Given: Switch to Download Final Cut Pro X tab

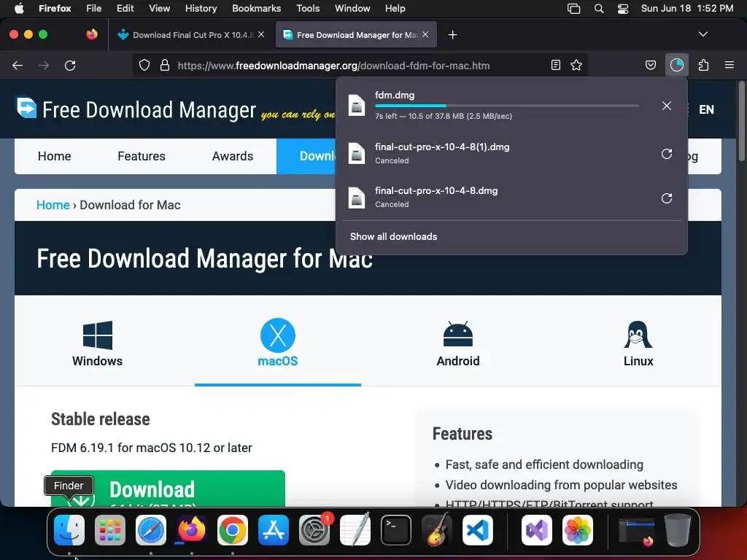Looking at the screenshot, I should pos(190,35).
